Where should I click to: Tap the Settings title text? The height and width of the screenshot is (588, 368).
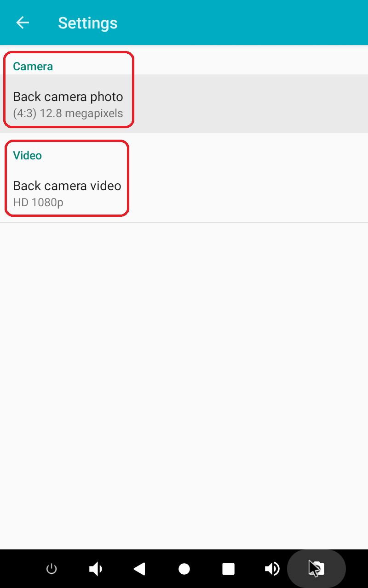(88, 23)
